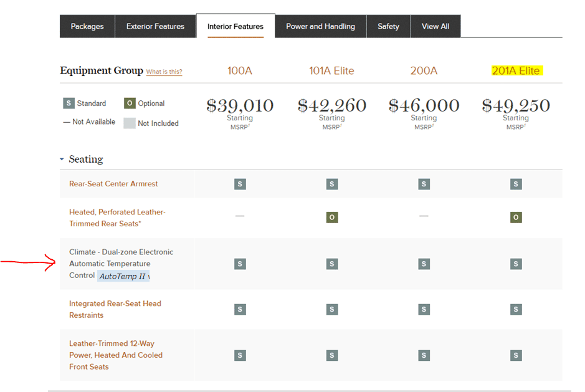Collapse the Seating section arrow
Image resolution: width=585 pixels, height=392 pixels.
click(62, 160)
